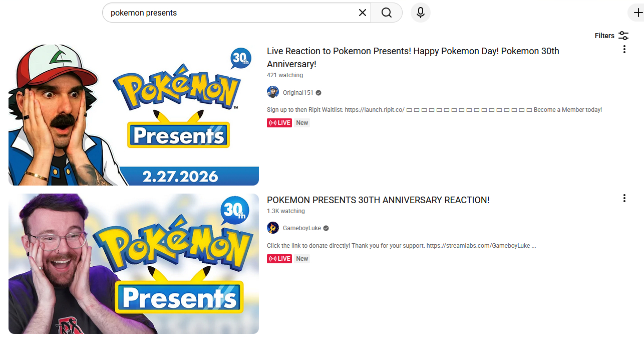Click the magnifying glass search button
The height and width of the screenshot is (337, 644).
[387, 13]
